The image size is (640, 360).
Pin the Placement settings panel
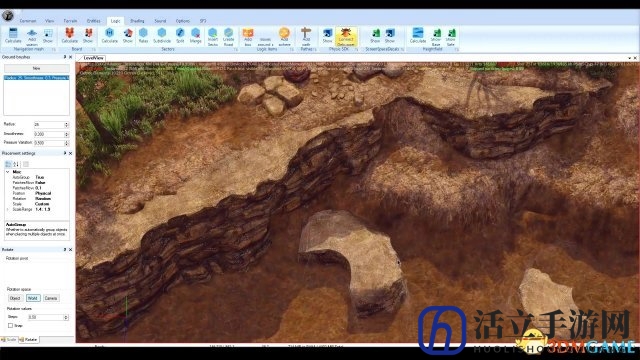[x=64, y=153]
